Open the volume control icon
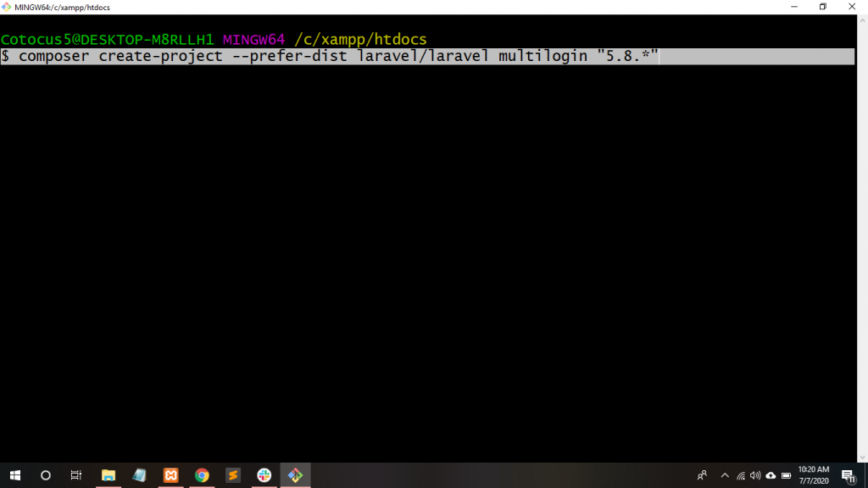Viewport: 868px width, 488px height. pyautogui.click(x=755, y=475)
